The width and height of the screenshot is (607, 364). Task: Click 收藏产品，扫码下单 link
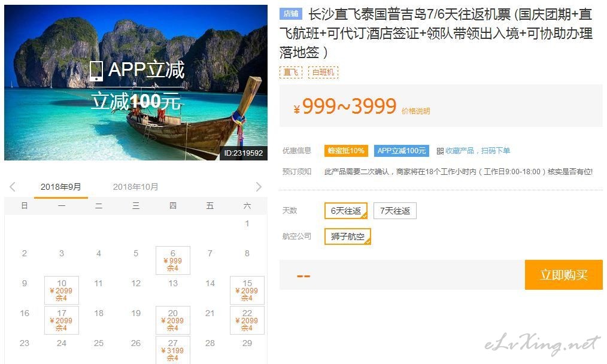(x=478, y=151)
